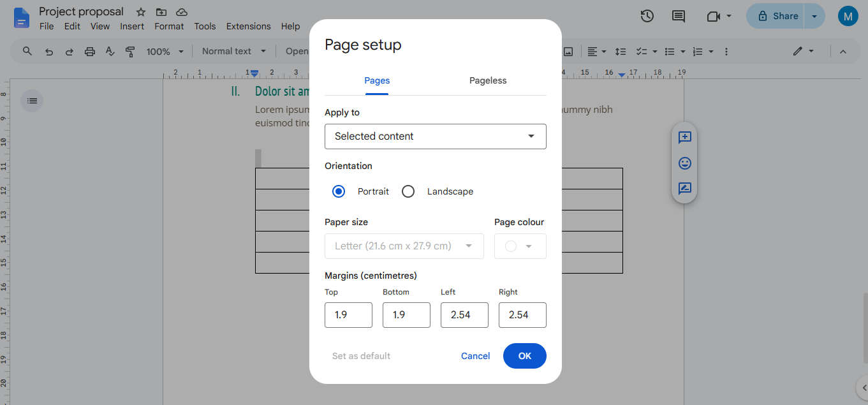The width and height of the screenshot is (868, 405).
Task: Show the side panel arrow
Action: tap(862, 387)
